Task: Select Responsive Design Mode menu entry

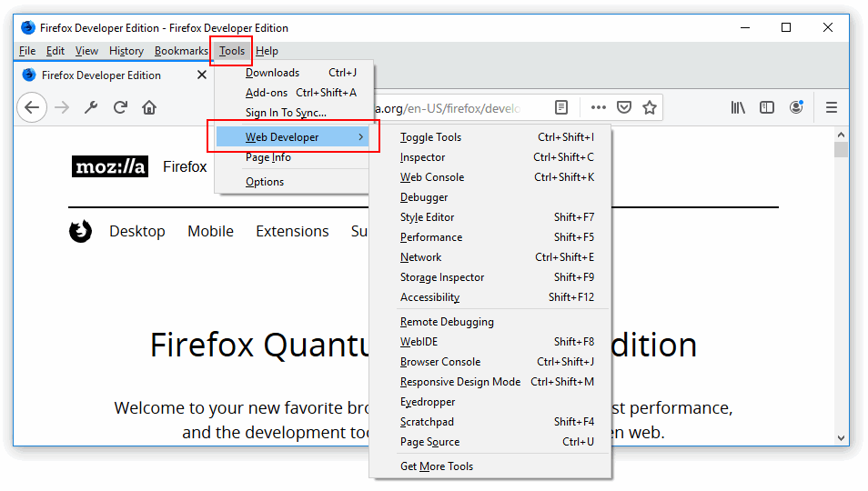Action: (460, 382)
